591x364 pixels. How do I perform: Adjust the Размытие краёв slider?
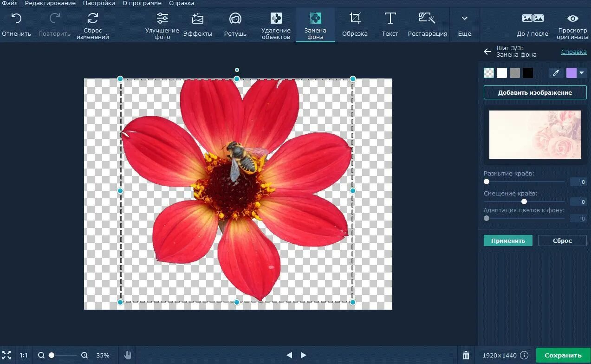(524, 182)
